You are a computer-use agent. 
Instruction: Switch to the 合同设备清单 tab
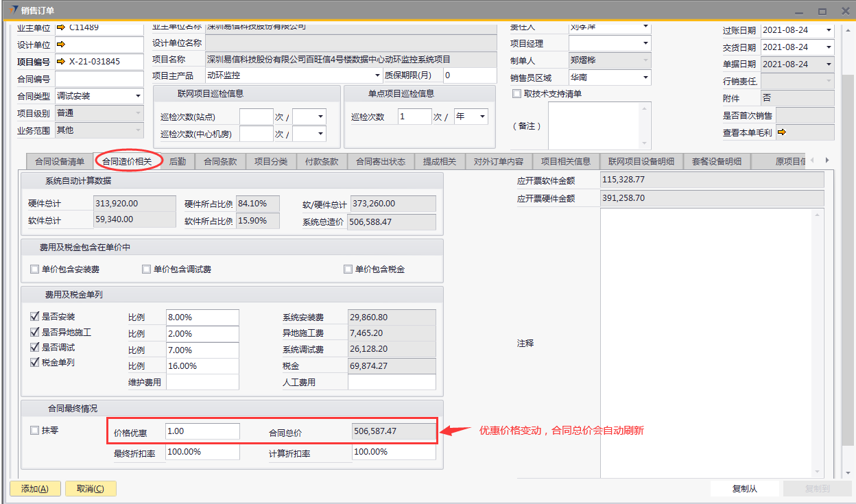60,162
